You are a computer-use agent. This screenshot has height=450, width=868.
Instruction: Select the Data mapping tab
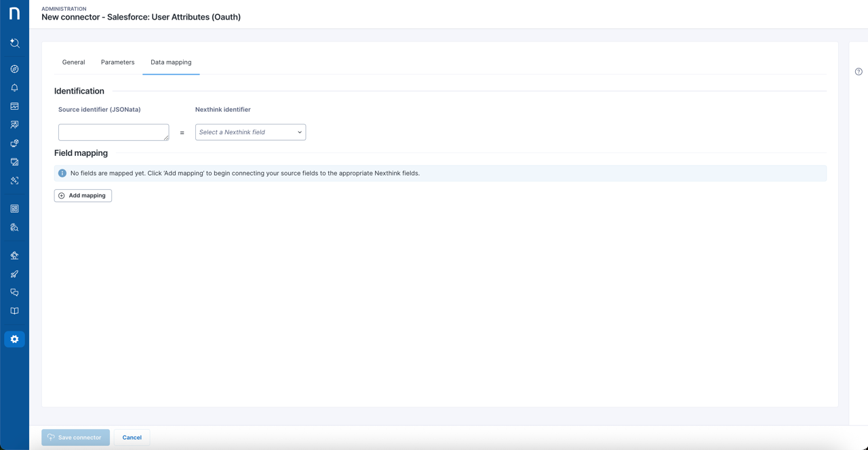(x=171, y=62)
